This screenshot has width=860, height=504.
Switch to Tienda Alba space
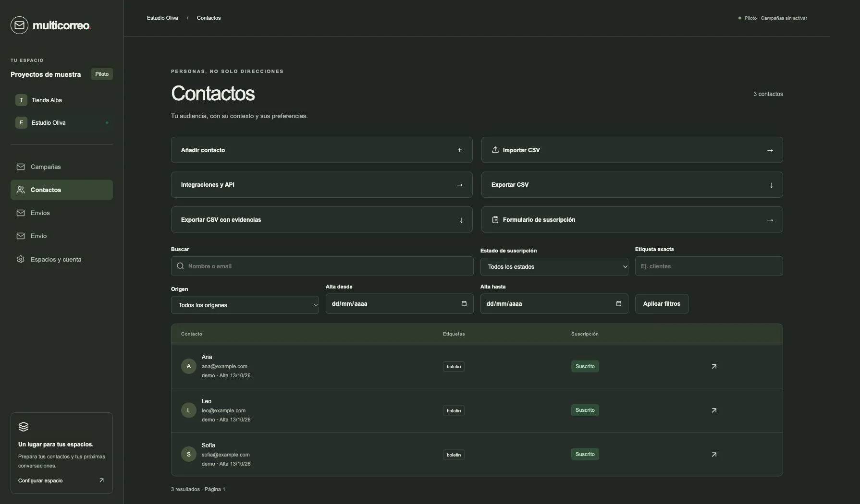[61, 100]
